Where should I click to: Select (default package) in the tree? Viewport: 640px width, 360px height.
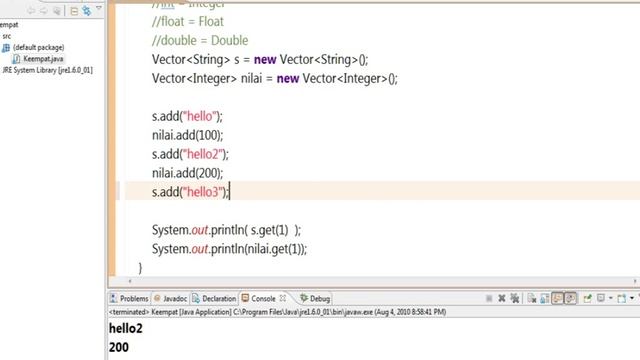[x=38, y=47]
